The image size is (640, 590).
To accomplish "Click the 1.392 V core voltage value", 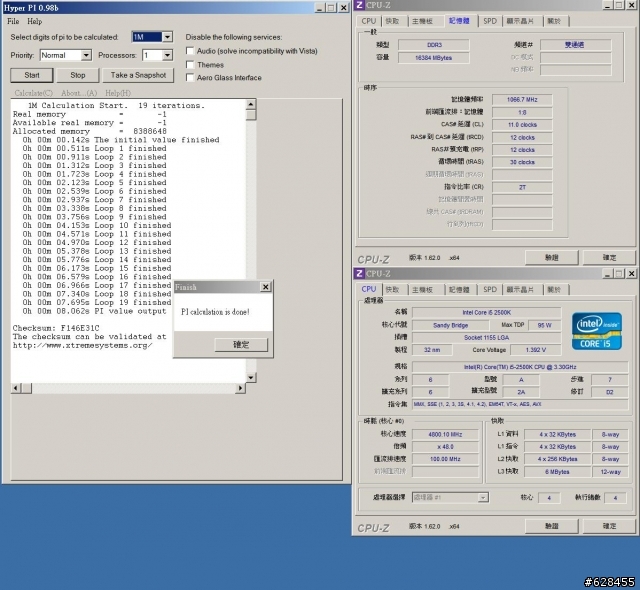I will [536, 350].
